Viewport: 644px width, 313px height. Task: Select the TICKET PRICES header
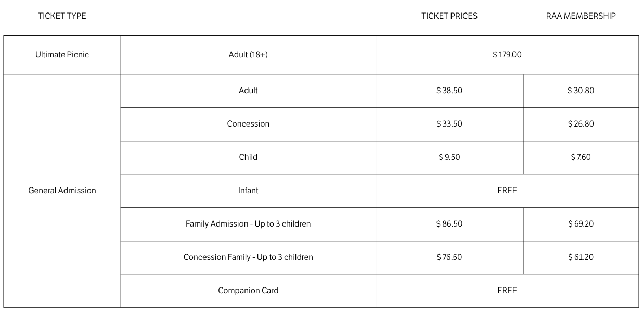click(x=449, y=16)
